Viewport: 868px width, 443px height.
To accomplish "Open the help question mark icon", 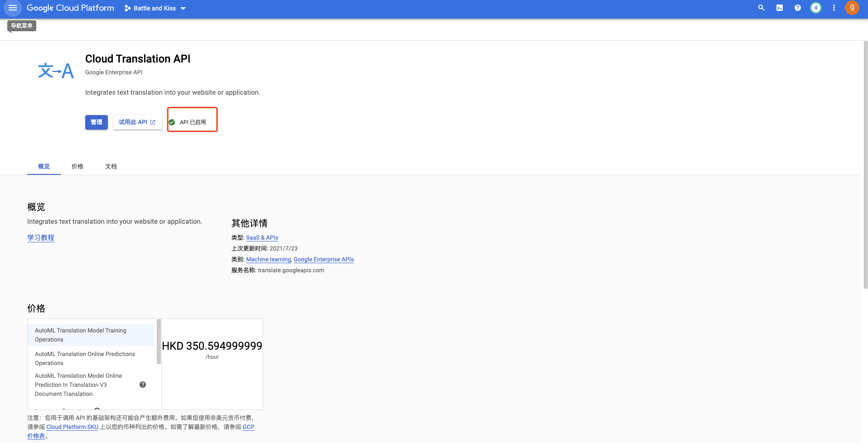I will 798,8.
